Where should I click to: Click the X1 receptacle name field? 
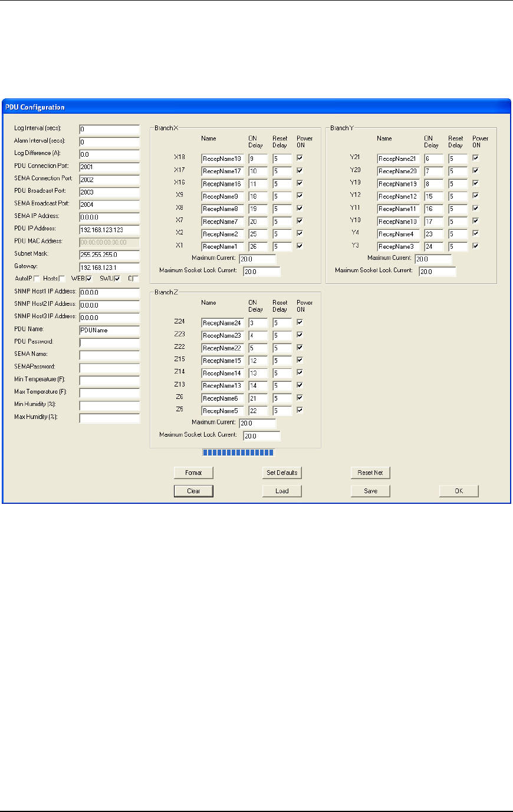click(222, 247)
